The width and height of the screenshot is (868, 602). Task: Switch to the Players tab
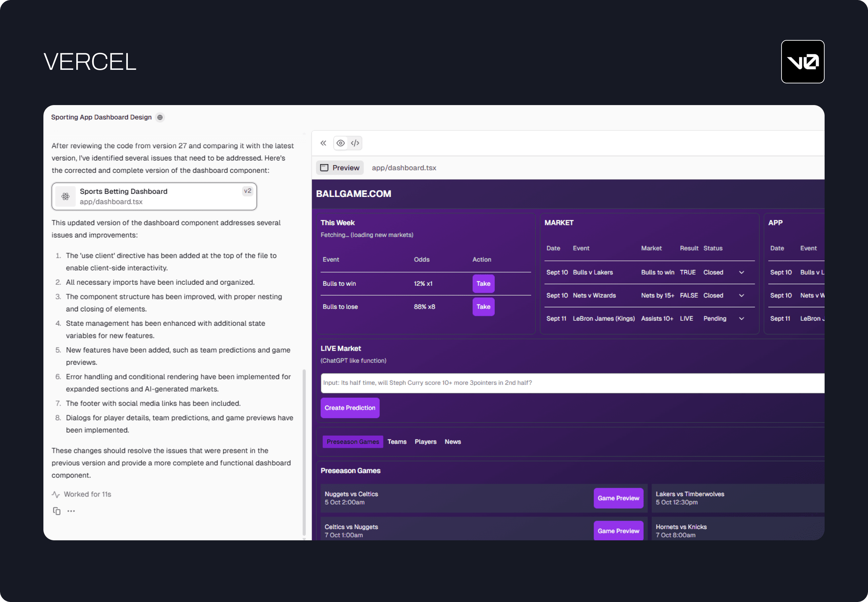[425, 441]
